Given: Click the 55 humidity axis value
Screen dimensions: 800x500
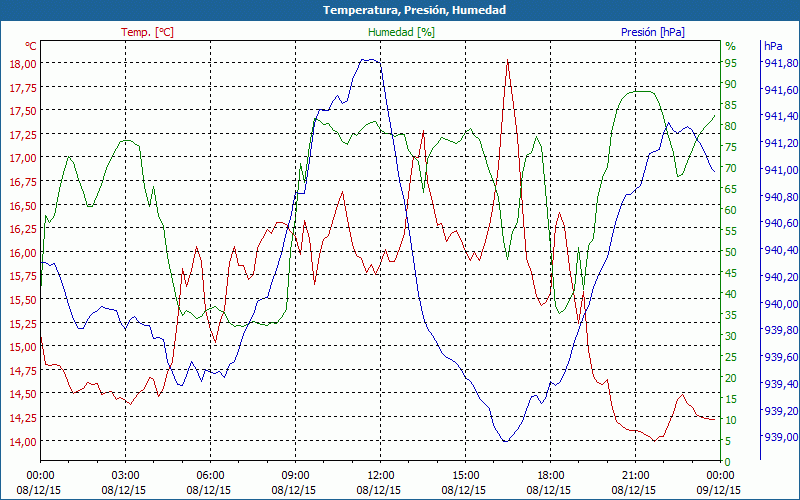Looking at the screenshot, I should click(x=731, y=231).
